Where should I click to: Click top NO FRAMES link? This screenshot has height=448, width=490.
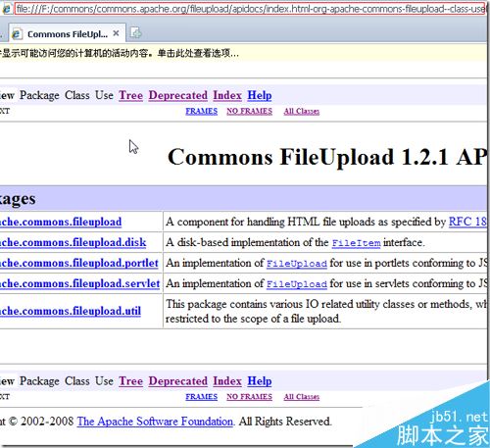pos(249,111)
